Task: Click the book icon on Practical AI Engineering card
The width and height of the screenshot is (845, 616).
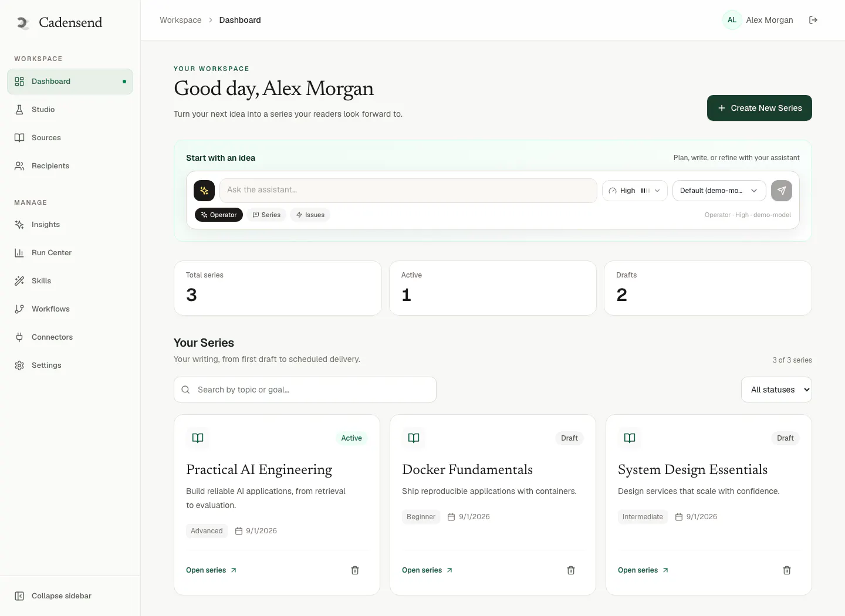Action: [198, 438]
